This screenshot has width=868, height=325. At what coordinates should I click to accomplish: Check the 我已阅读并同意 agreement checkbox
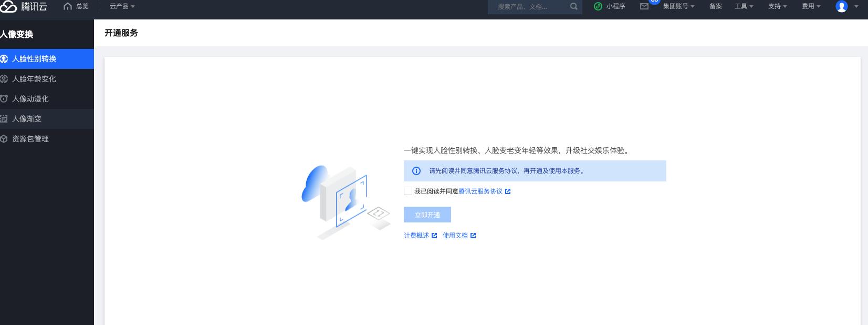408,191
